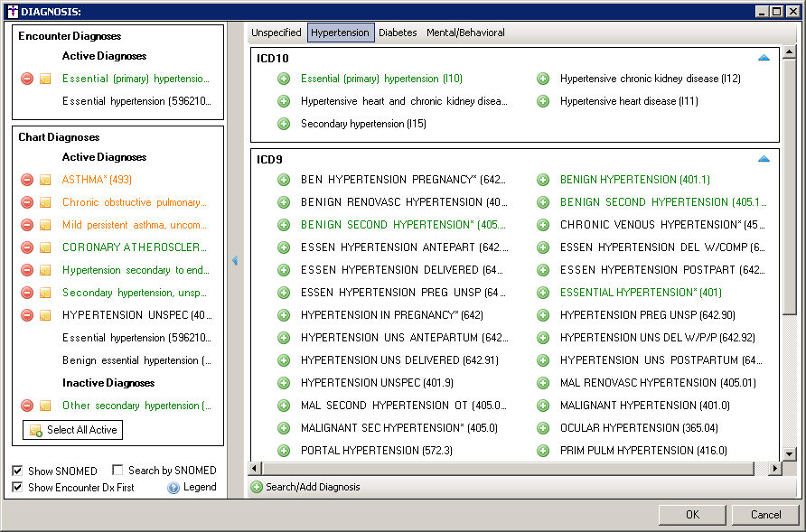The width and height of the screenshot is (806, 532).
Task: Click green plus beside Hypertensive heart disease (I11)
Action: [x=543, y=101]
